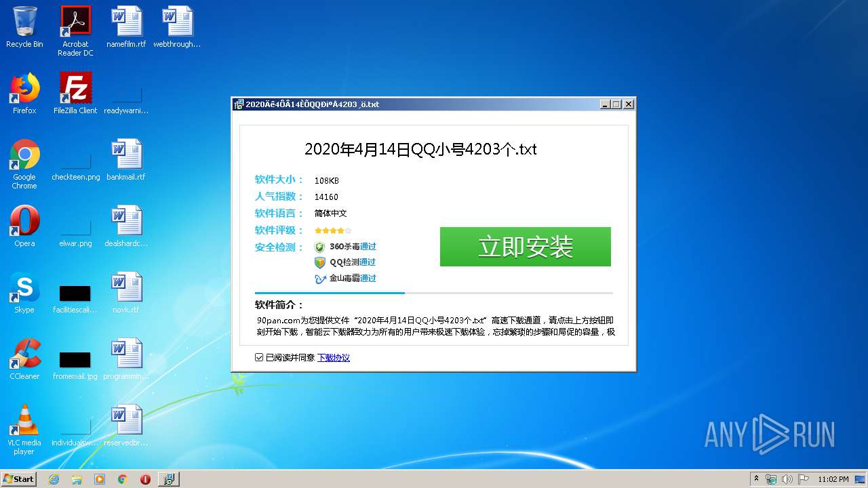Click the installer title bar icon
This screenshot has height=488, width=868.
[x=239, y=104]
